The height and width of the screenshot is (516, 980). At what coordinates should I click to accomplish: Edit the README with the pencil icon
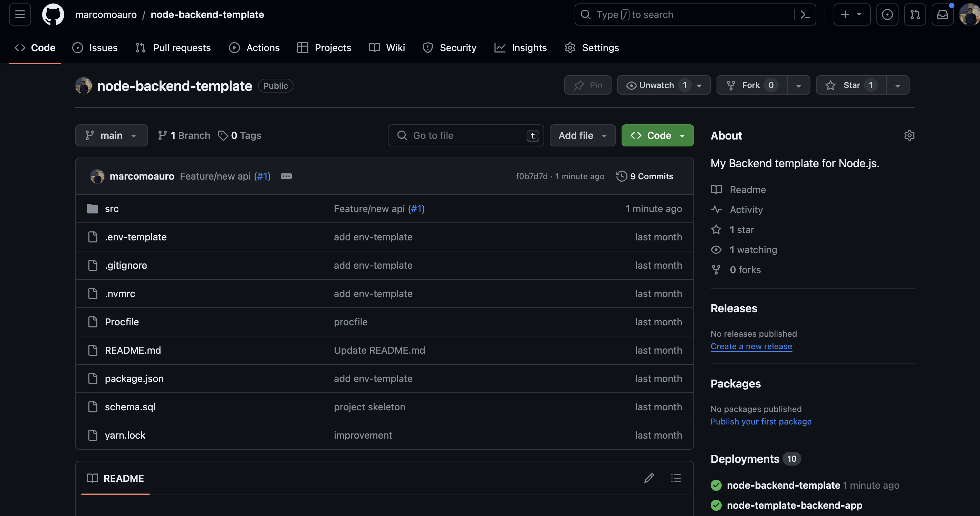(649, 478)
